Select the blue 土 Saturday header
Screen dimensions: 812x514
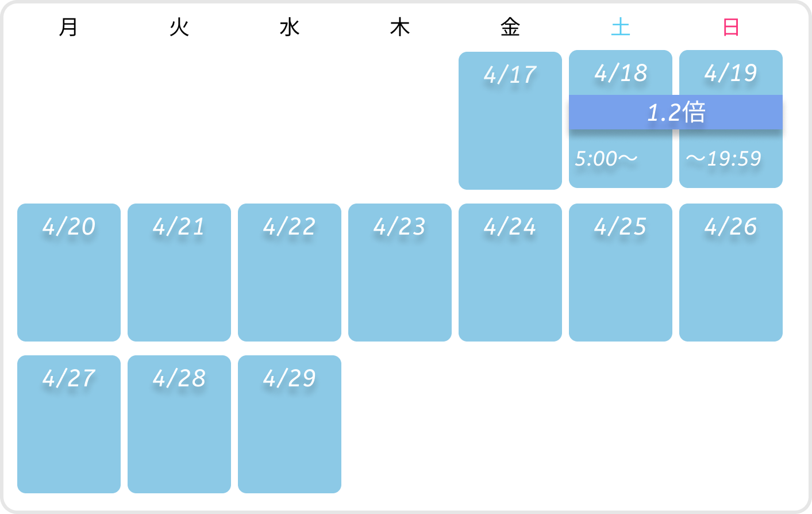click(x=621, y=27)
